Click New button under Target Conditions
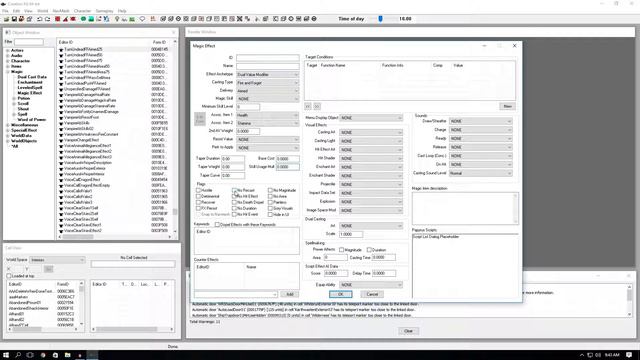Viewport: 640px width, 360px height. (x=507, y=106)
